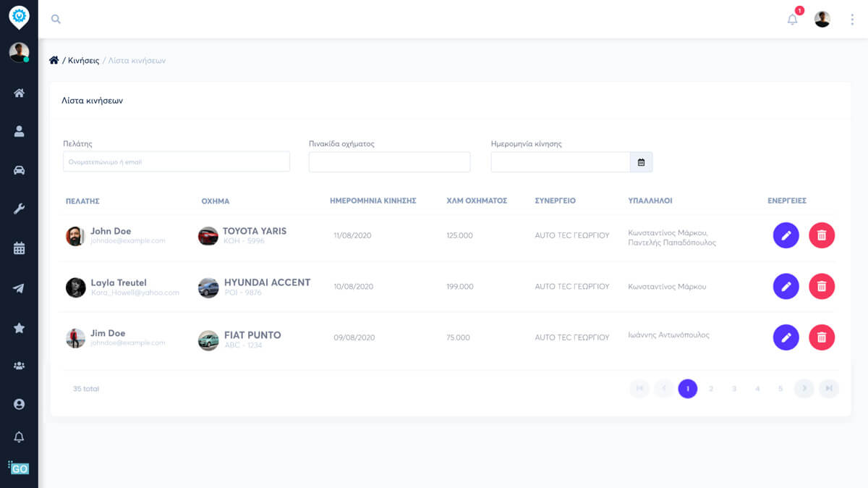Viewport: 868px width, 488px height.
Task: Open the notifications bell in the top bar
Action: click(x=791, y=20)
